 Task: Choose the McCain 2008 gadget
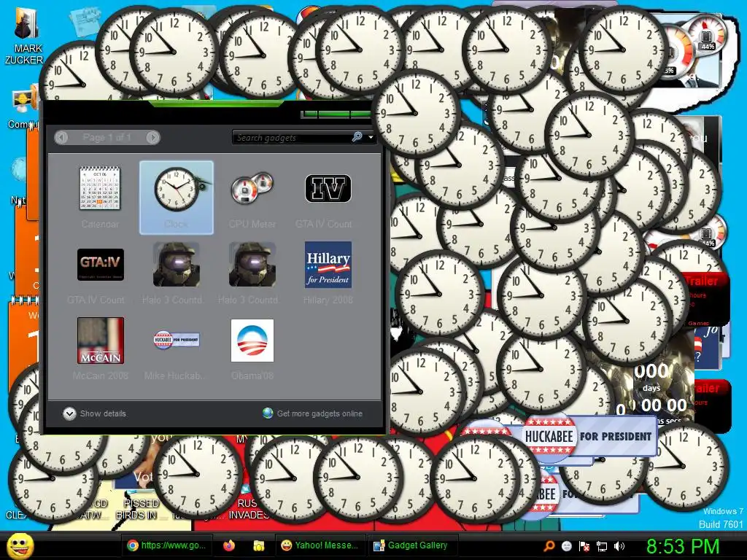[x=100, y=349]
